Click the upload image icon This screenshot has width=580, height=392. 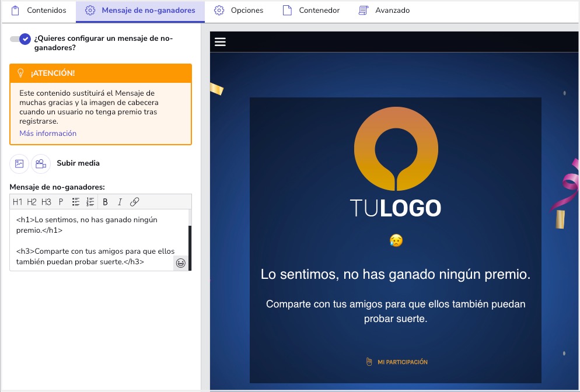pos(19,164)
